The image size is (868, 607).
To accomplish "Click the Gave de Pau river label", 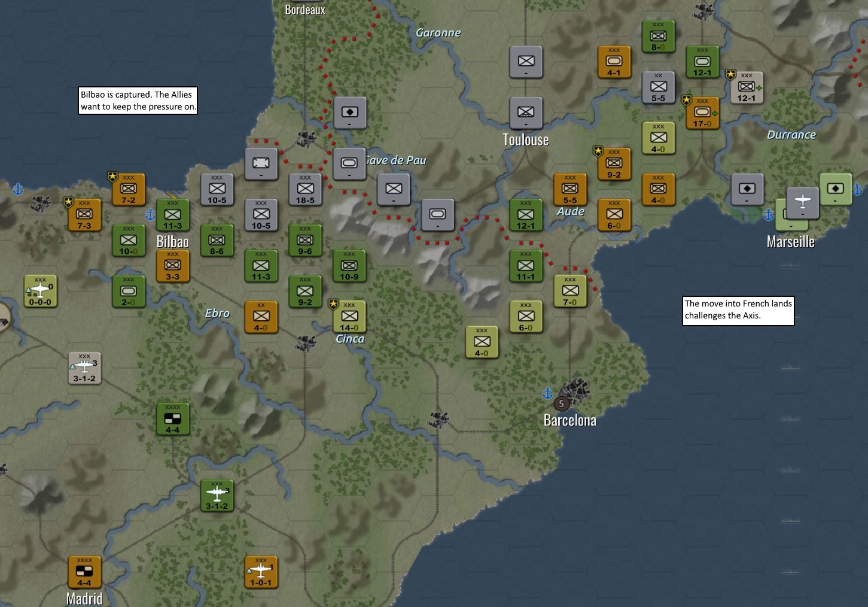I will tap(396, 160).
